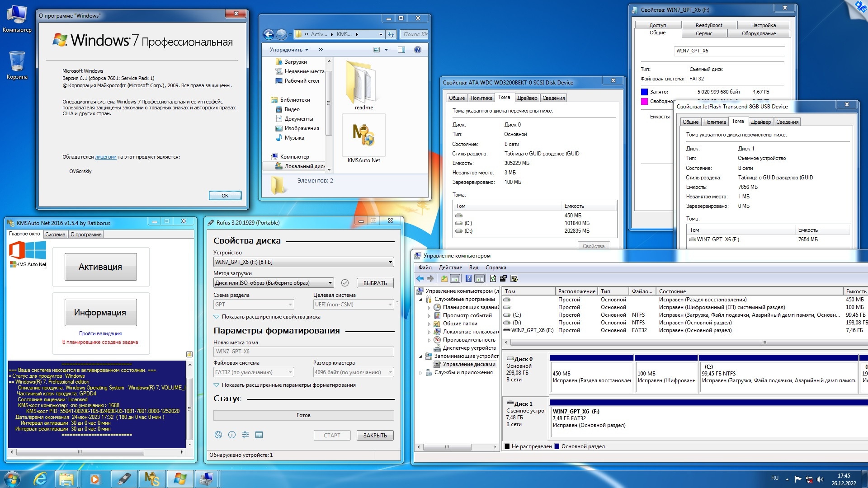Switch to Политика tab in JetFlash properties
The height and width of the screenshot is (488, 868).
pyautogui.click(x=715, y=122)
